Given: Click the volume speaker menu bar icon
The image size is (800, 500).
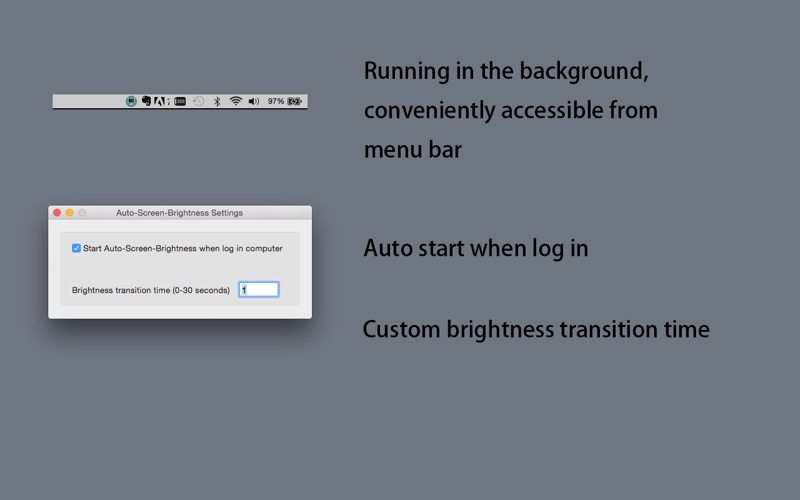Looking at the screenshot, I should tap(254, 101).
